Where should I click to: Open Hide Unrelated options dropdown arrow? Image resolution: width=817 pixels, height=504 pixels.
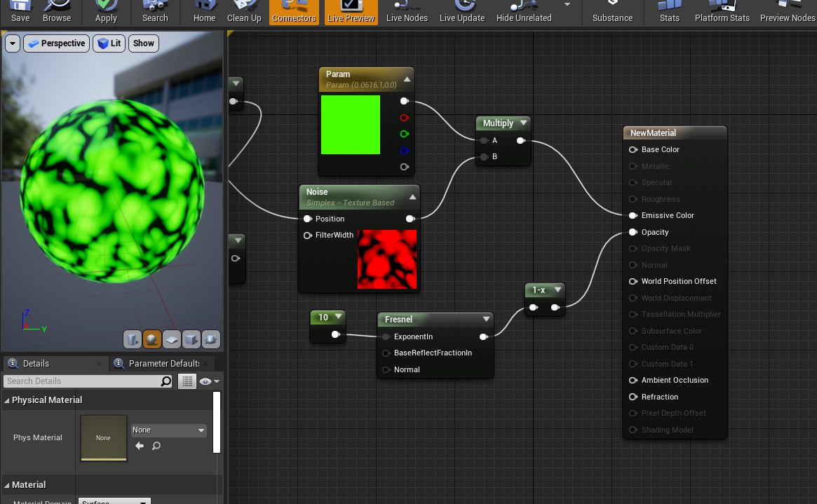(567, 5)
